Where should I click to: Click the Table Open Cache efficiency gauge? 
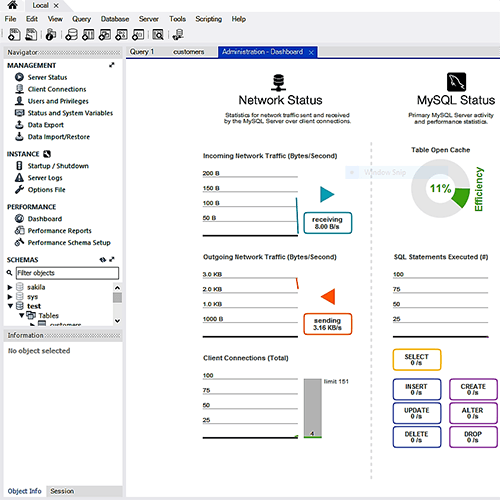click(x=441, y=189)
